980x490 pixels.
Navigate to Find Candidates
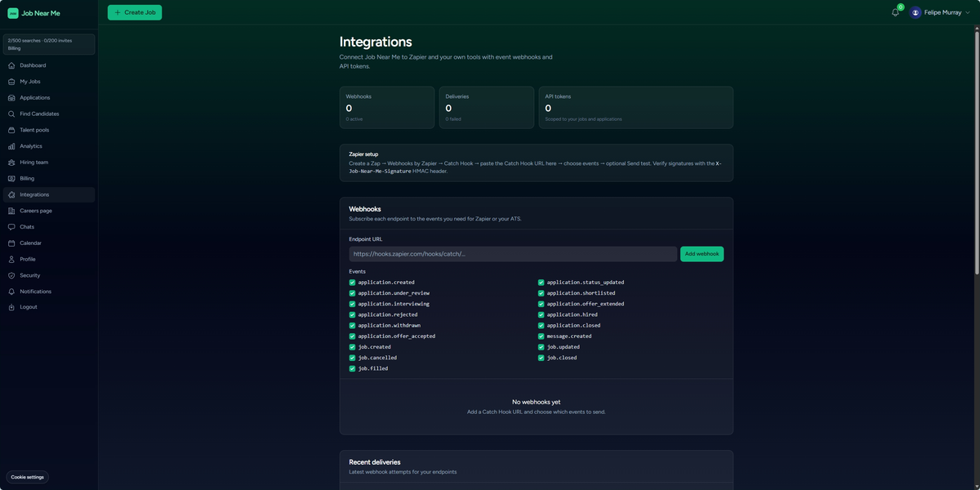(x=49, y=114)
